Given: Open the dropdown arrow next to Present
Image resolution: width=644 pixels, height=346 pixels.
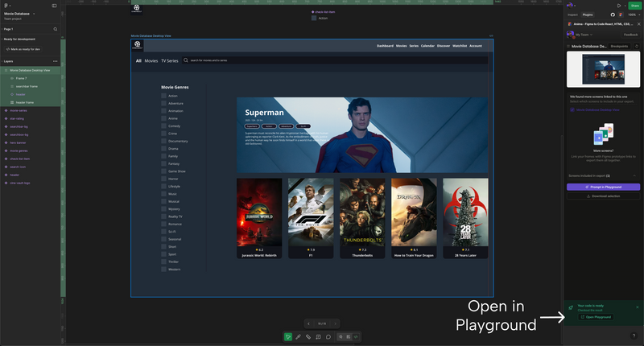Looking at the screenshot, I should tap(625, 6).
